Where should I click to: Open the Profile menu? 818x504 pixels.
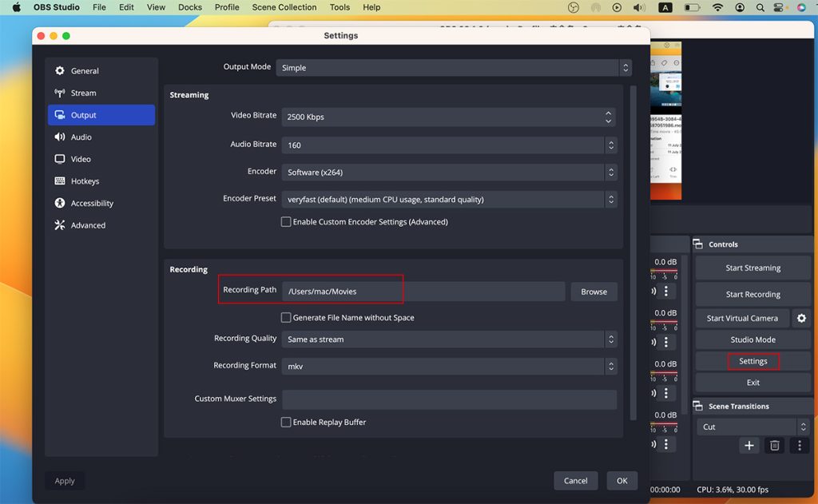227,7
